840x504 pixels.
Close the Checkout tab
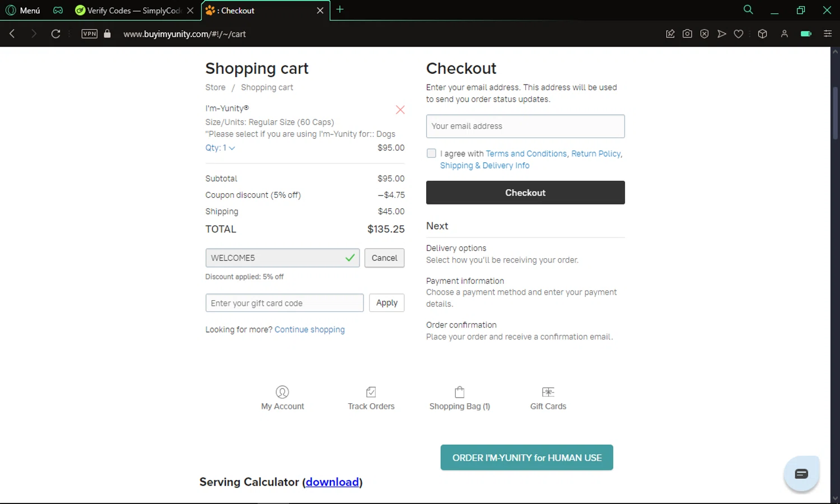pos(320,11)
